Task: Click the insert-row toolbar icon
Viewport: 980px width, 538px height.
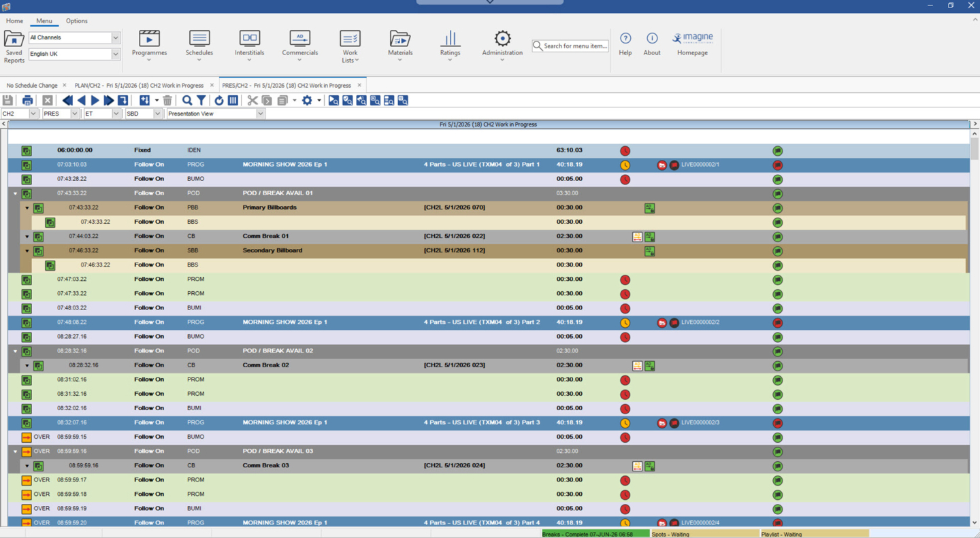Action: tap(144, 100)
